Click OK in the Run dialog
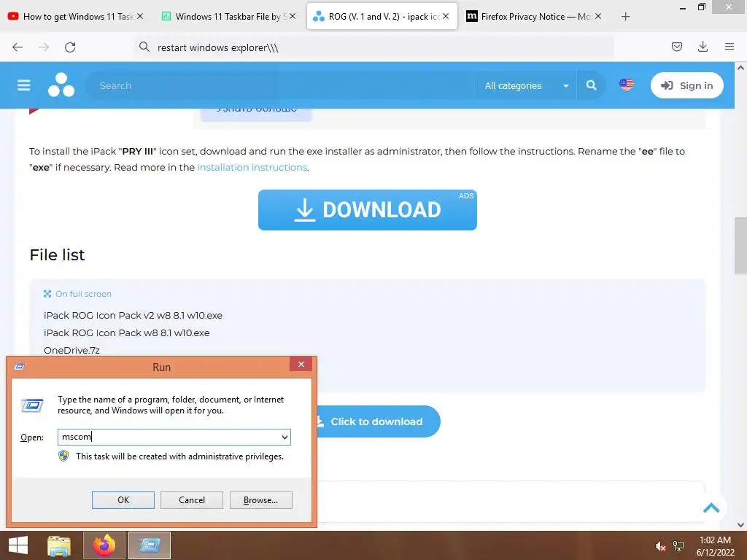Image resolution: width=747 pixels, height=560 pixels. point(123,500)
